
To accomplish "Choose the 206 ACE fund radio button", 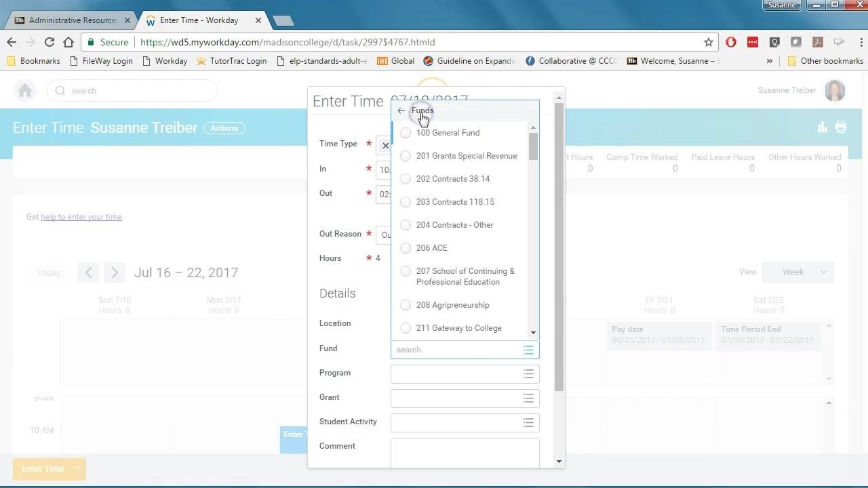I will [406, 248].
